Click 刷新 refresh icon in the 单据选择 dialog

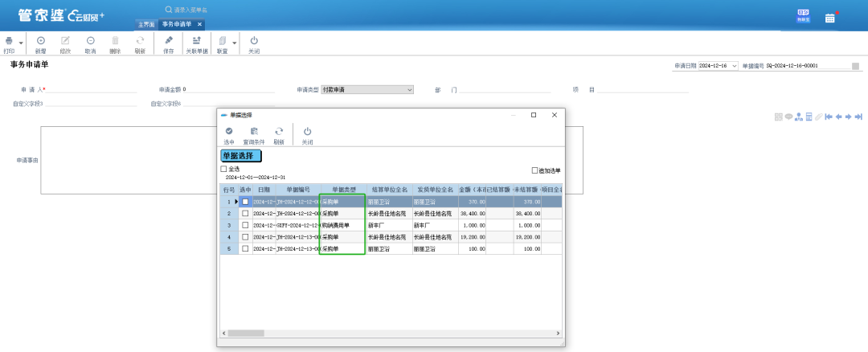coord(279,134)
